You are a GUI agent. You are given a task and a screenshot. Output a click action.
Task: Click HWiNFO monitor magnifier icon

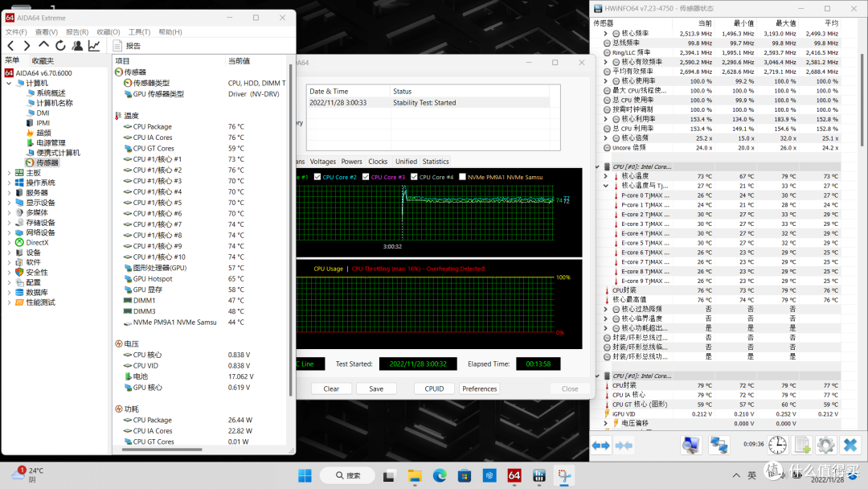click(x=691, y=445)
